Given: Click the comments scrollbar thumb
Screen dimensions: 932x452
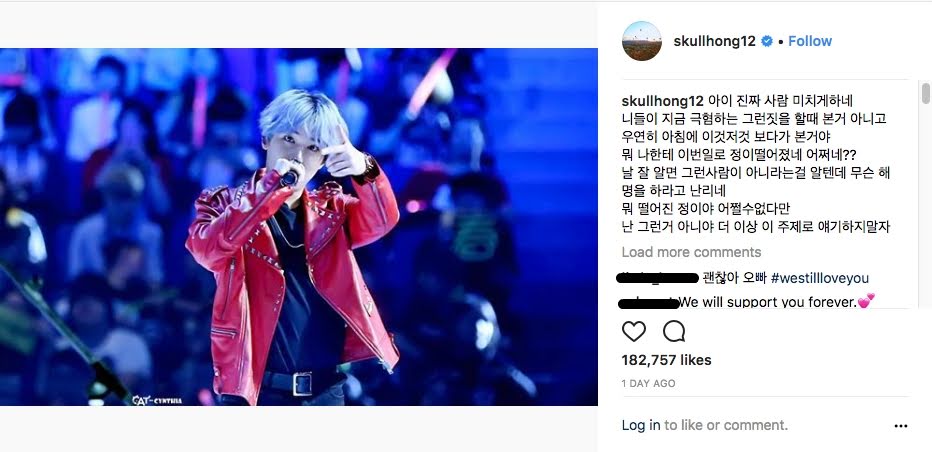Looking at the screenshot, I should pyautogui.click(x=925, y=93).
